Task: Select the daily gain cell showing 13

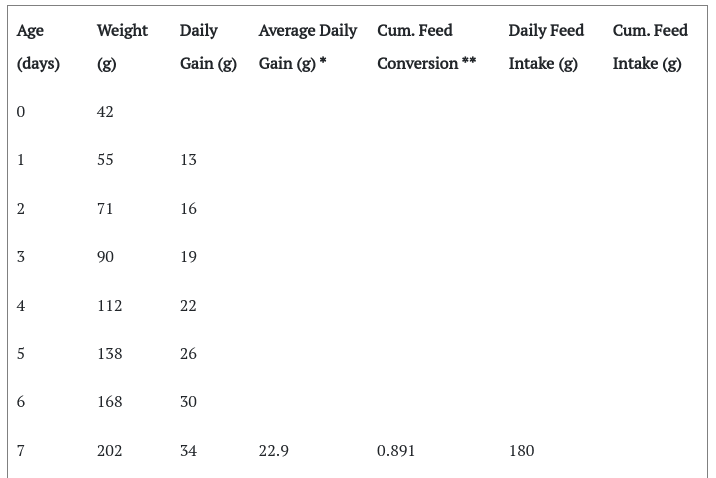Action: tap(188, 160)
